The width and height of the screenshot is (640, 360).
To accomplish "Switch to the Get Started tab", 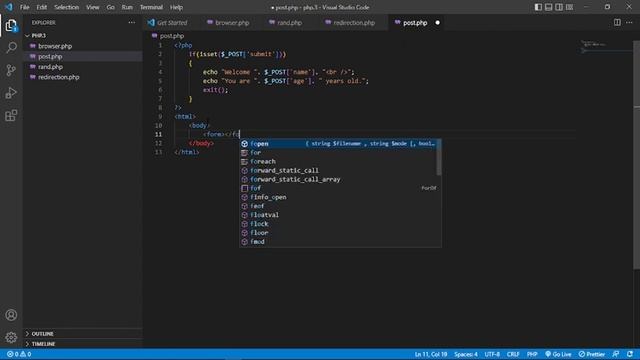I will [x=172, y=23].
